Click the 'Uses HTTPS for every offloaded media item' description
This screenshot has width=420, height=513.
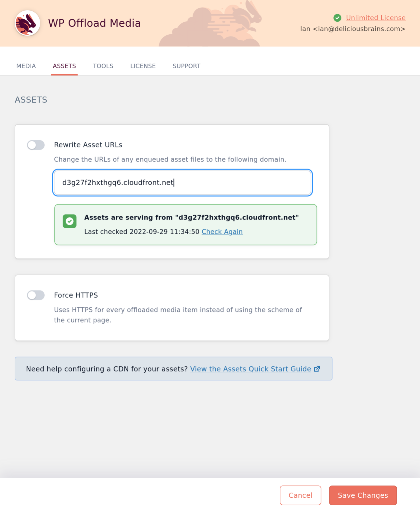[x=178, y=315]
